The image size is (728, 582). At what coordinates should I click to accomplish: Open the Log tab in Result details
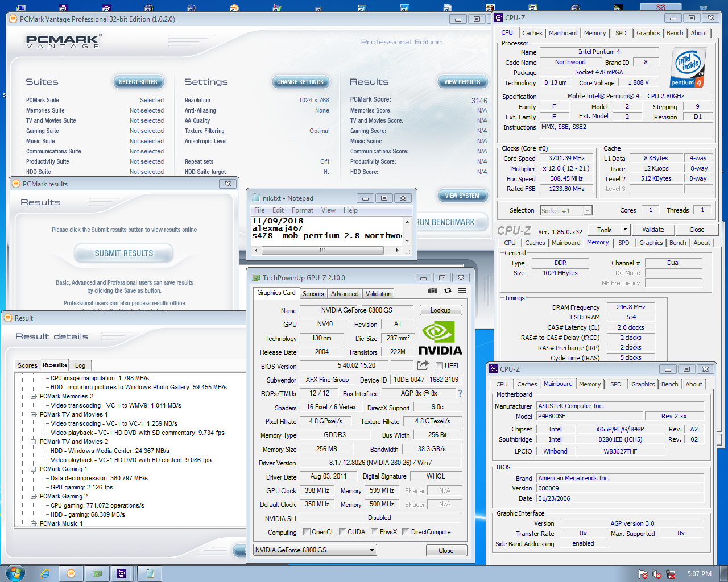point(80,365)
